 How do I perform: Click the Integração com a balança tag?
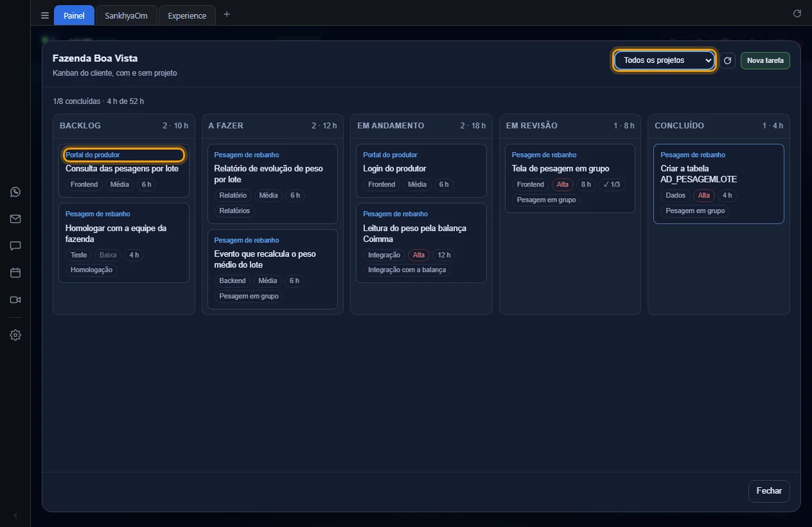pyautogui.click(x=407, y=270)
